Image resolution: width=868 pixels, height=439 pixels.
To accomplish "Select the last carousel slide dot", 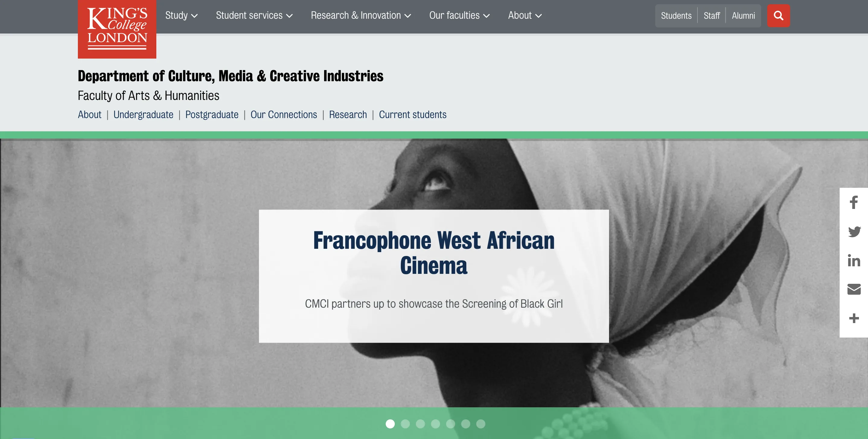I will click(x=480, y=424).
